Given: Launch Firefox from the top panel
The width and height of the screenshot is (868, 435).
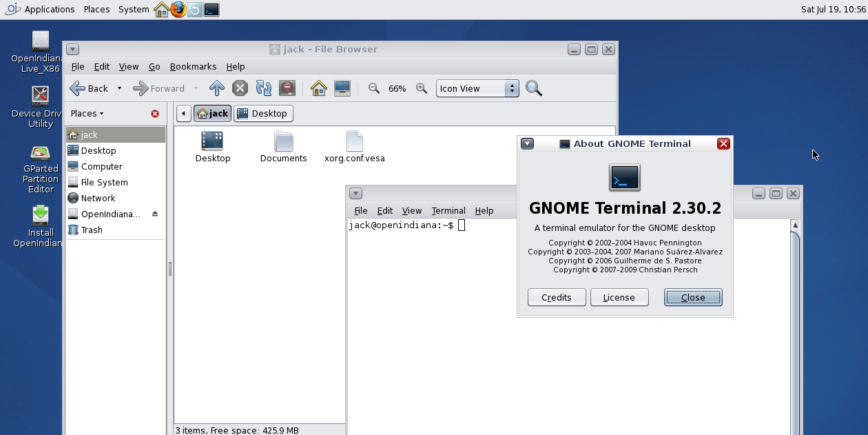Looking at the screenshot, I should point(178,10).
